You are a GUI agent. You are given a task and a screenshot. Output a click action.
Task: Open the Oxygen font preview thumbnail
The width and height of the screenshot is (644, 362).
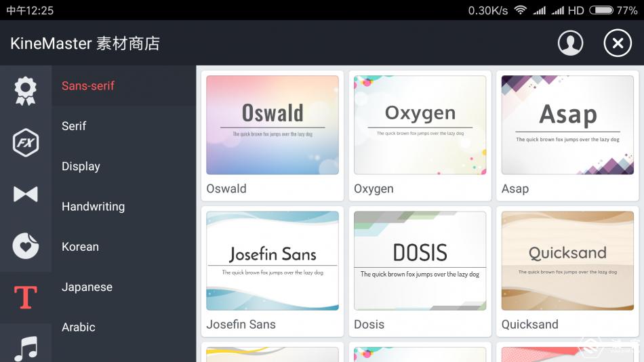[420, 125]
